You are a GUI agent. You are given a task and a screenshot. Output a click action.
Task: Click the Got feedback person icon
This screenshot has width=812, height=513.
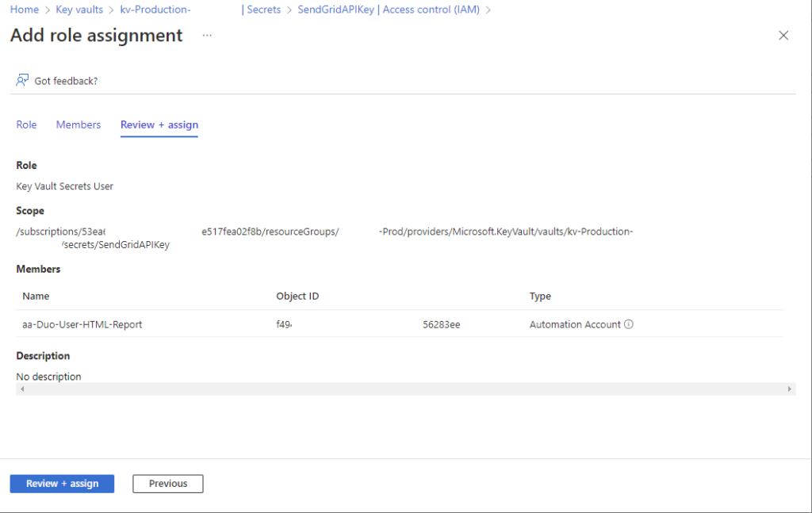pos(22,80)
